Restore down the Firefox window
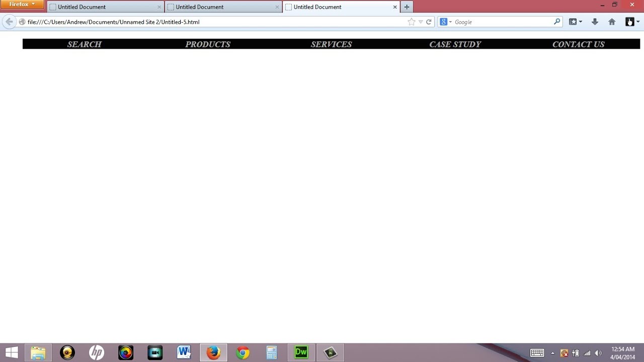 pyautogui.click(x=614, y=5)
